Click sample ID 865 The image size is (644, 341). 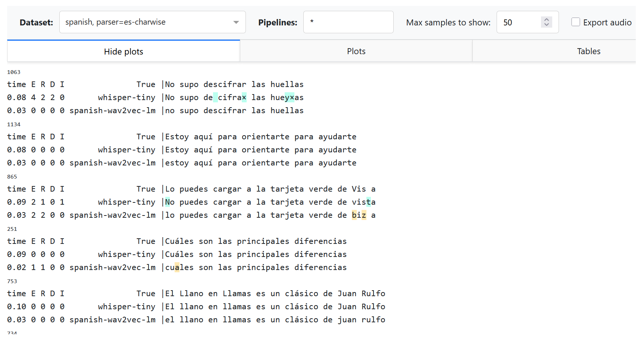13,176
